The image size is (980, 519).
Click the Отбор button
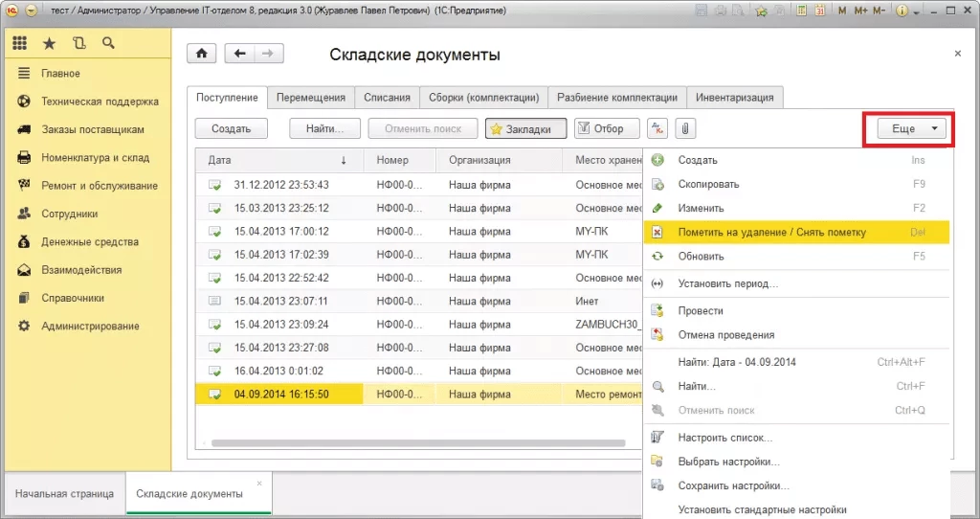click(x=607, y=128)
